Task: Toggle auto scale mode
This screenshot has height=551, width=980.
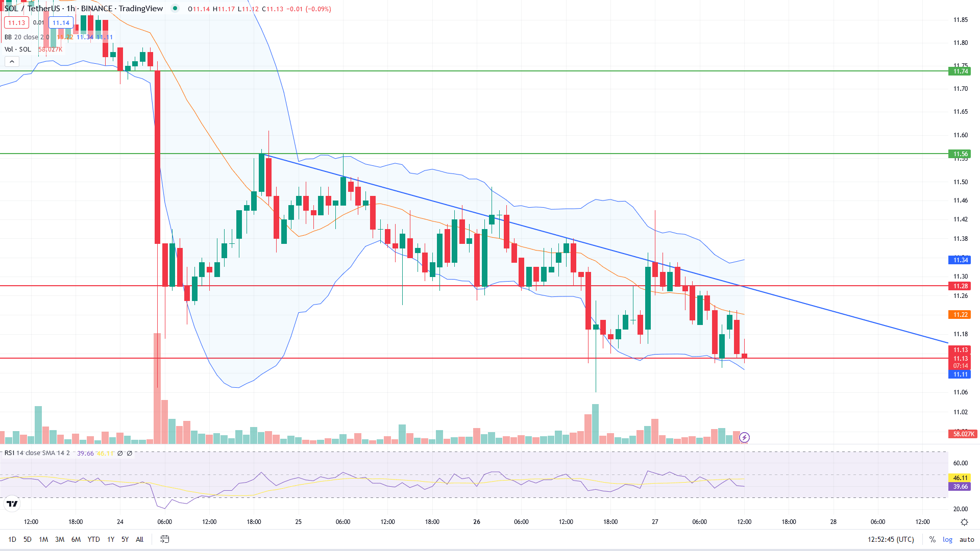Action: coord(967,539)
